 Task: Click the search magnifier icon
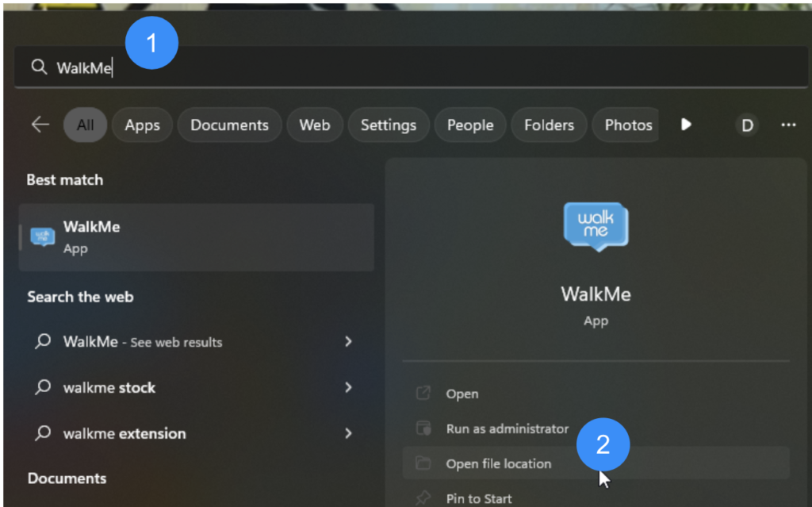pyautogui.click(x=39, y=67)
